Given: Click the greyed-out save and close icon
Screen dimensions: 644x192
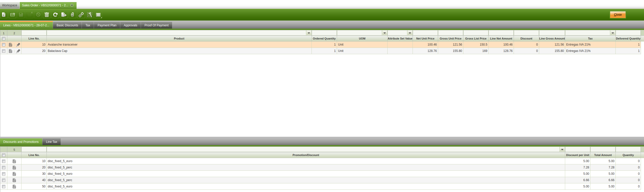Looking at the screenshot, I should coord(30,15).
